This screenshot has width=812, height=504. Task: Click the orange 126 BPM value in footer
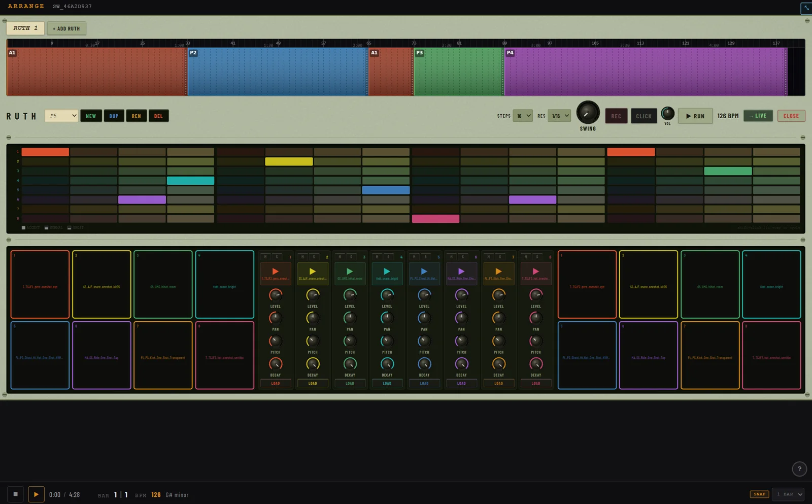[156, 494]
